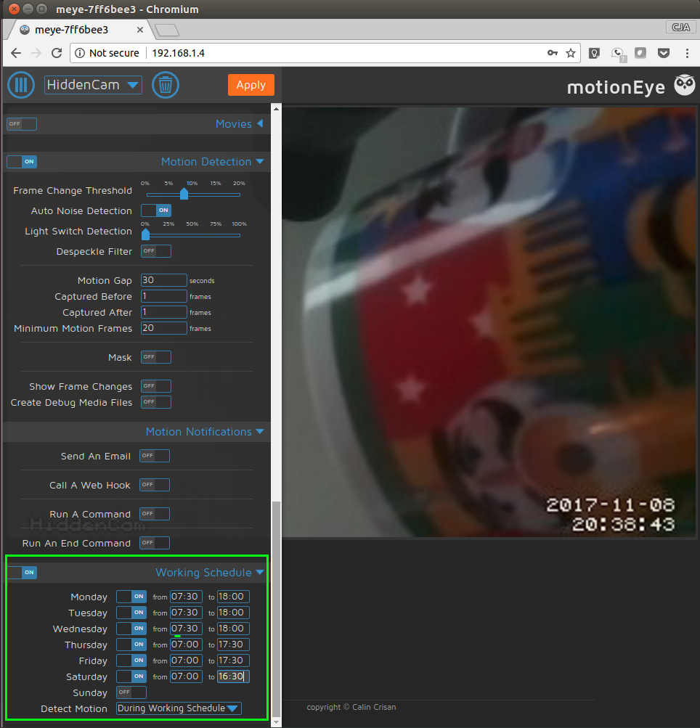The height and width of the screenshot is (728, 700).
Task: Close the meye-7ff6bee3 tab
Action: [140, 30]
